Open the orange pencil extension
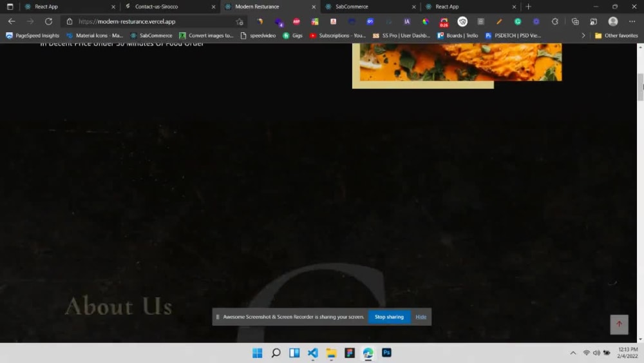The image size is (644, 363). tap(500, 21)
